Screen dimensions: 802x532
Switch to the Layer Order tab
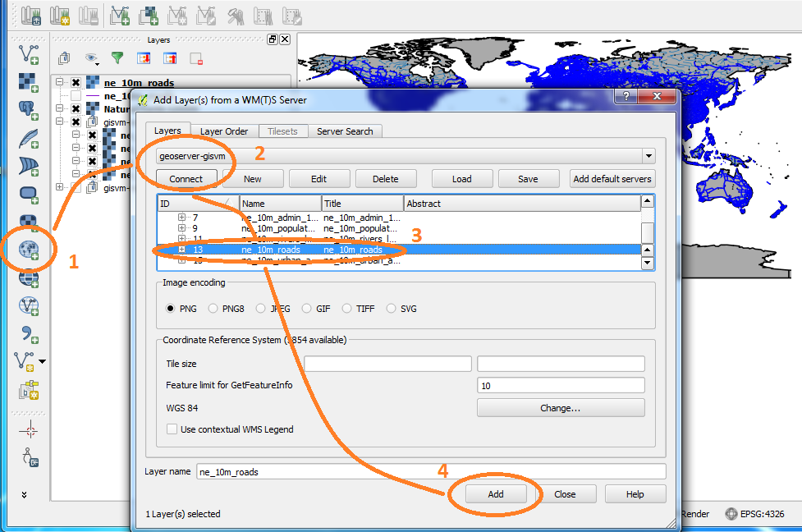tap(224, 131)
